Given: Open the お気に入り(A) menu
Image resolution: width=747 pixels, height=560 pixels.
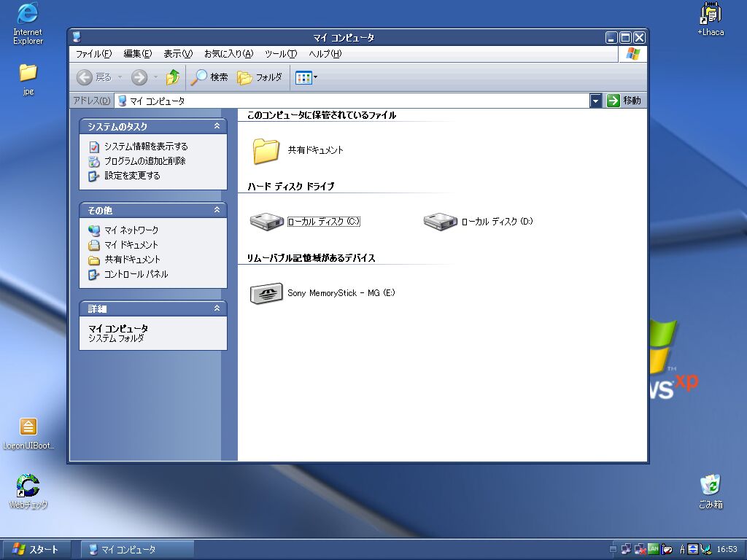Looking at the screenshot, I should click(228, 54).
